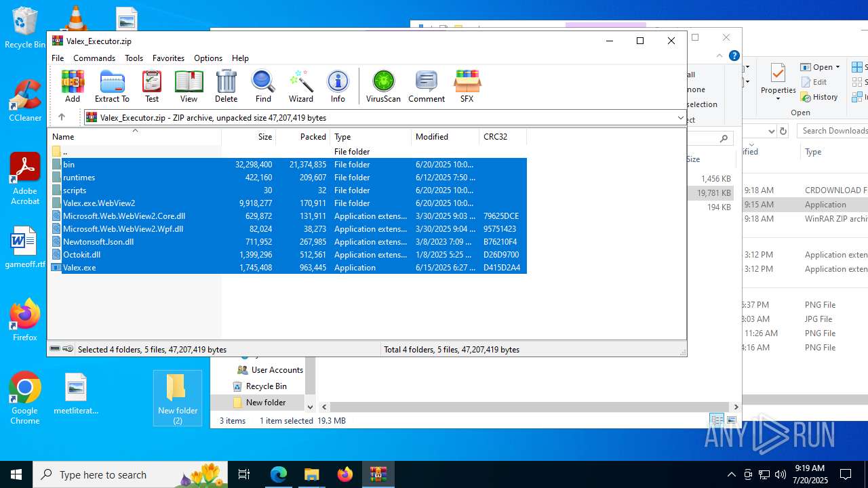Open the Options menu

click(x=208, y=58)
